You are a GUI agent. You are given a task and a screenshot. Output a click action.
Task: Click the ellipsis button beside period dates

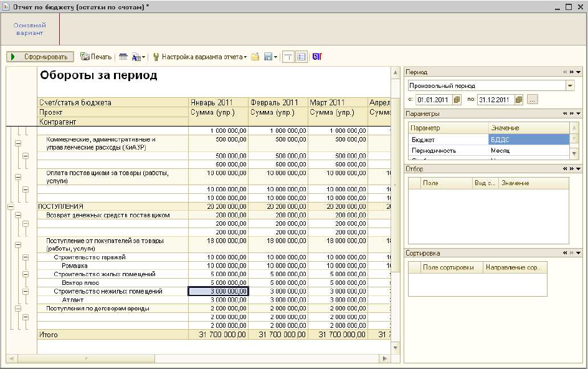(532, 100)
